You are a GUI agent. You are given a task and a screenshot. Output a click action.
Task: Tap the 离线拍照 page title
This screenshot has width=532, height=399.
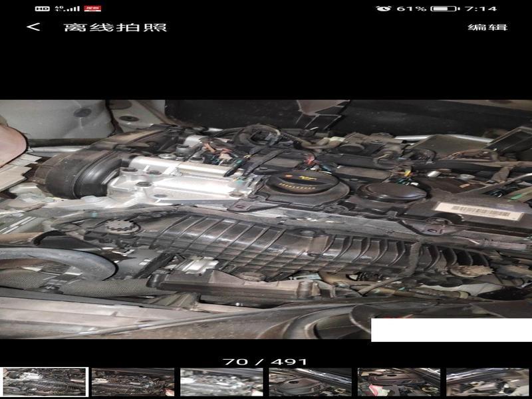point(115,27)
